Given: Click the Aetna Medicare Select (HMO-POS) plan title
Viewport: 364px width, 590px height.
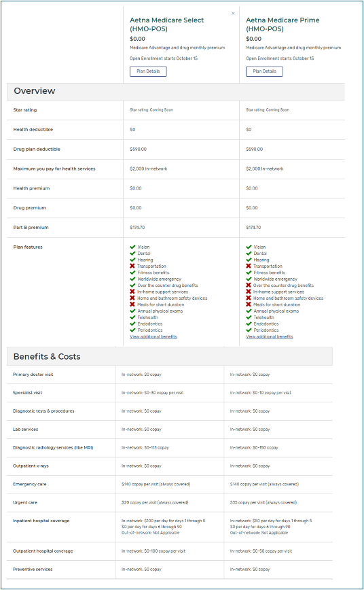Looking at the screenshot, I should [x=167, y=24].
